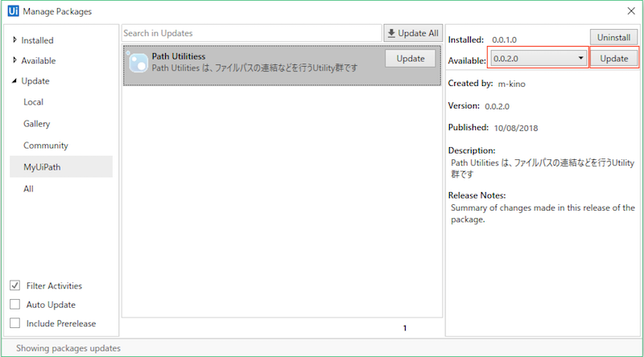Screen dimensions: 644x357
Task: Click the installed version value 0.0.1.0
Action: 505,40
